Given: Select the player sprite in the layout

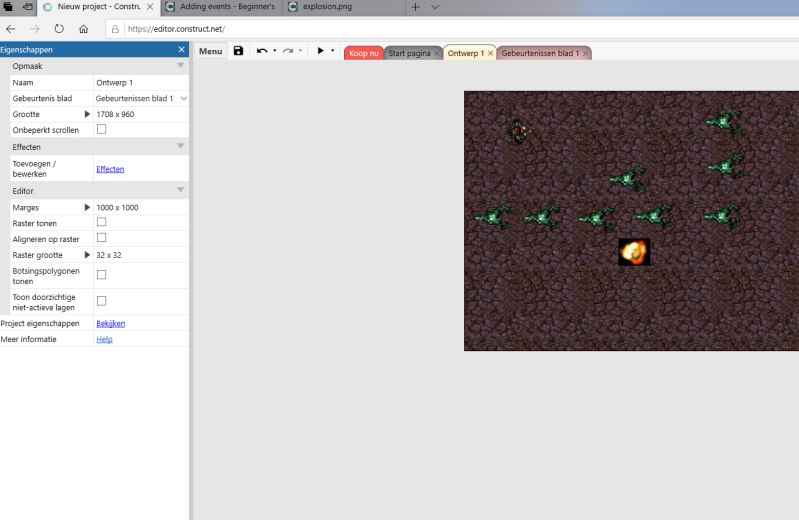Looking at the screenshot, I should coord(519,132).
